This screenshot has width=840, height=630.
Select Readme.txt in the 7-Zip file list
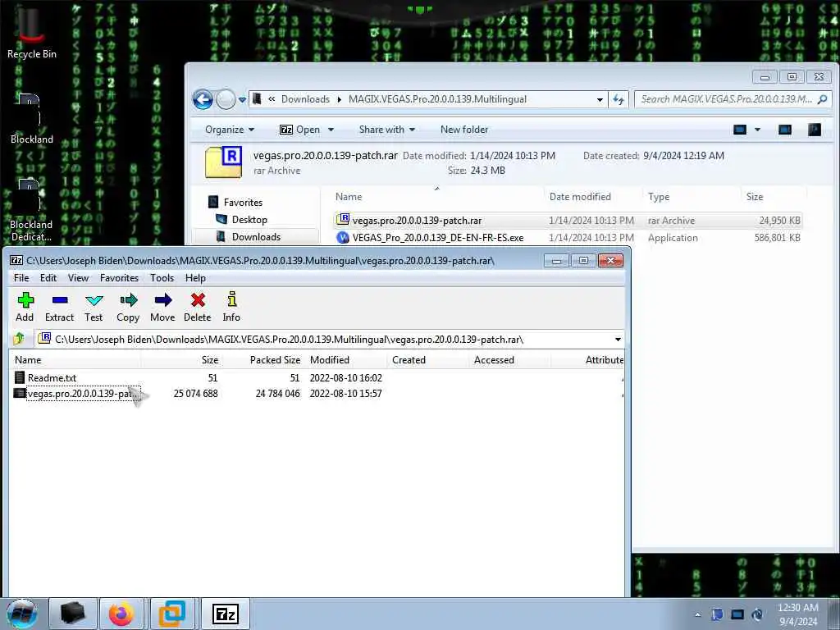pyautogui.click(x=52, y=377)
